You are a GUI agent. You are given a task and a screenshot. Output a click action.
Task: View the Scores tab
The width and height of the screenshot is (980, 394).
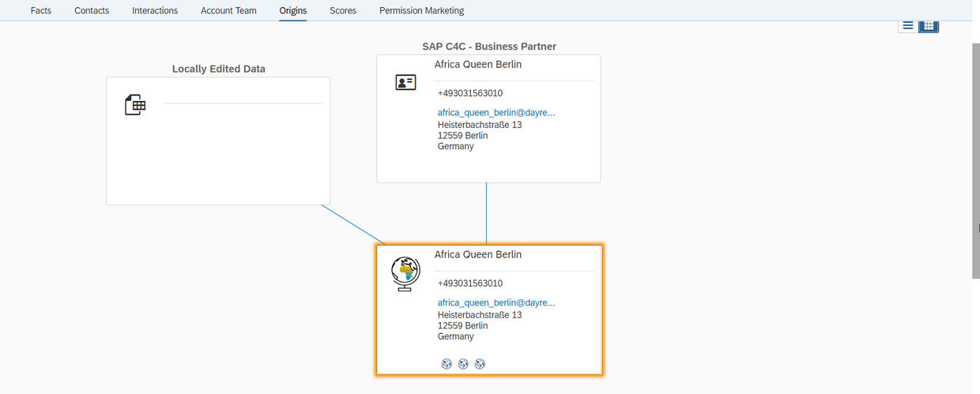point(343,11)
